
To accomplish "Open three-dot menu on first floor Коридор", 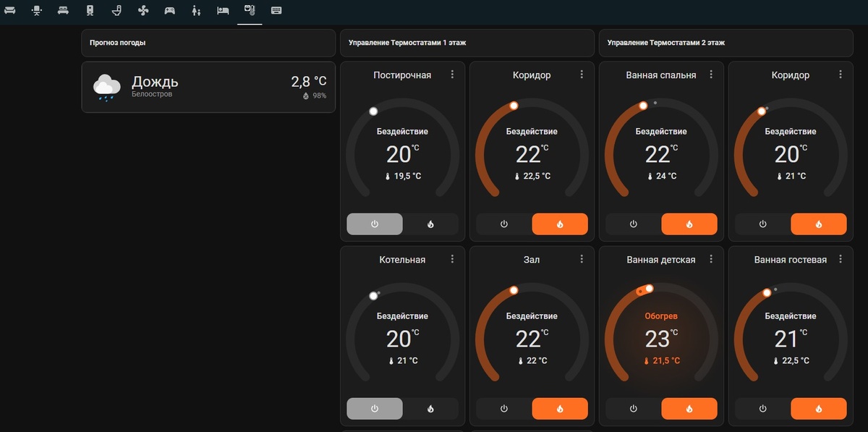I will click(x=582, y=75).
